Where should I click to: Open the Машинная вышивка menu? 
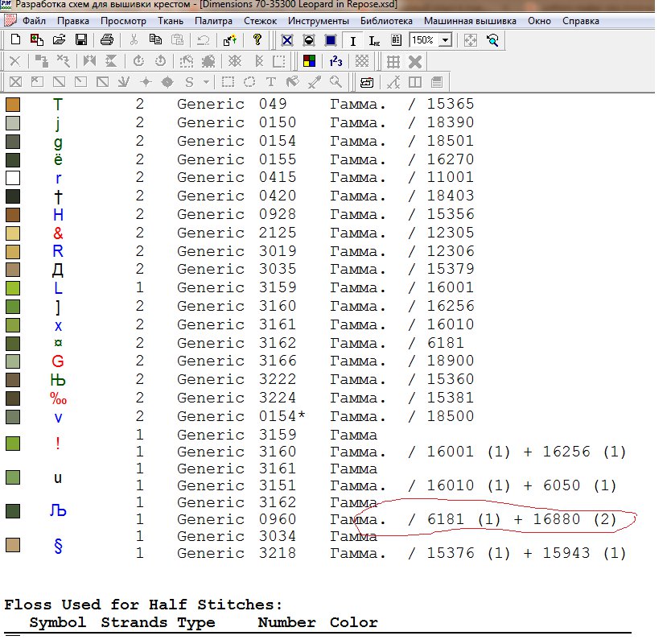tap(469, 21)
